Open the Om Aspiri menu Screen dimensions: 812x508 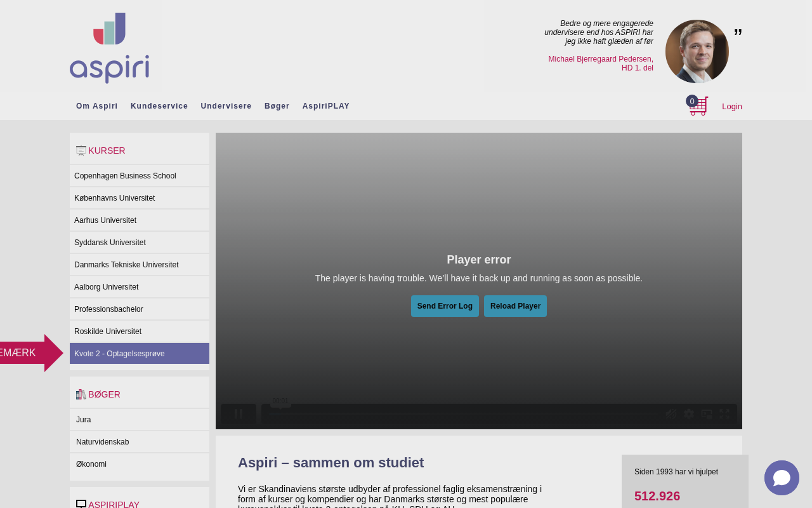[97, 106]
